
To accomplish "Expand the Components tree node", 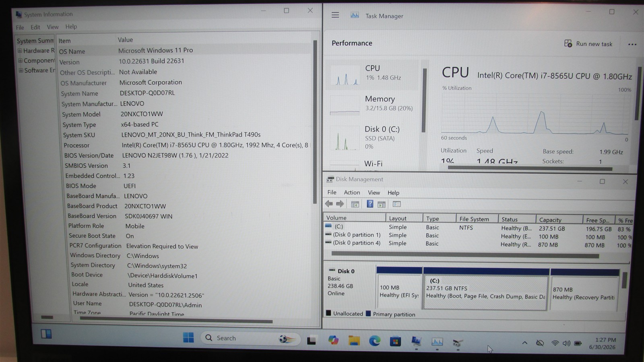I will 20,61.
